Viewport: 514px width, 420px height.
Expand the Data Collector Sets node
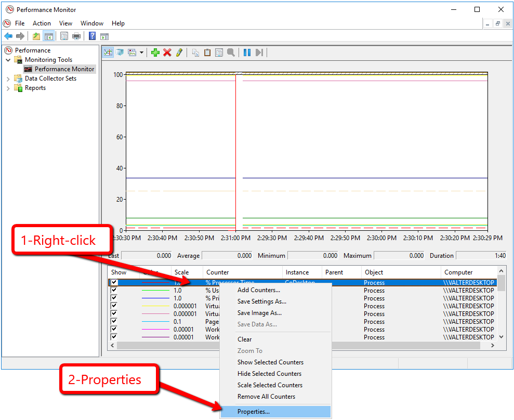click(8, 78)
